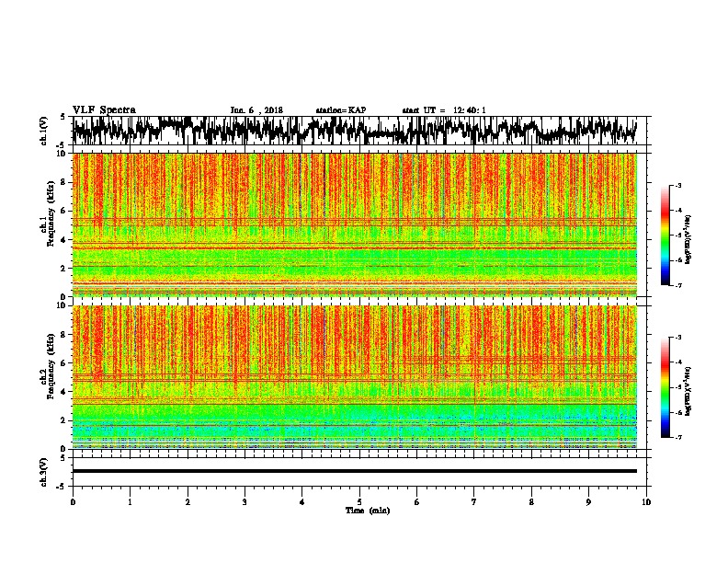728x563 pixels.
Task: Click the "station=KAP" header label
Action: click(340, 110)
